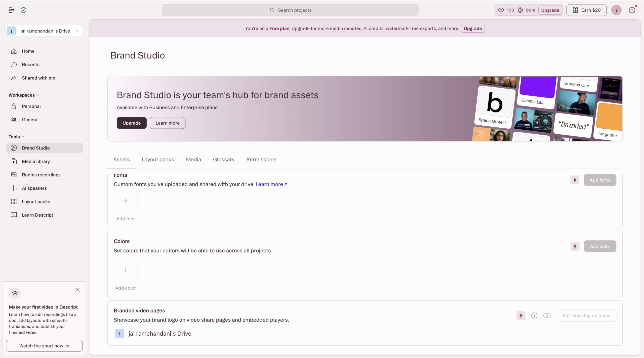Open the Help question mark icon
Viewport: 644px width, 358px height.
632,10
